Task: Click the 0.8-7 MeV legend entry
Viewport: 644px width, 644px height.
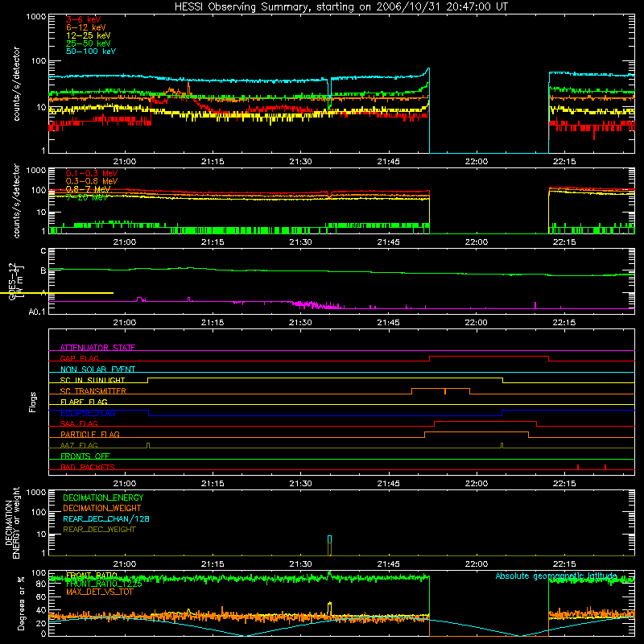Action: (88, 189)
